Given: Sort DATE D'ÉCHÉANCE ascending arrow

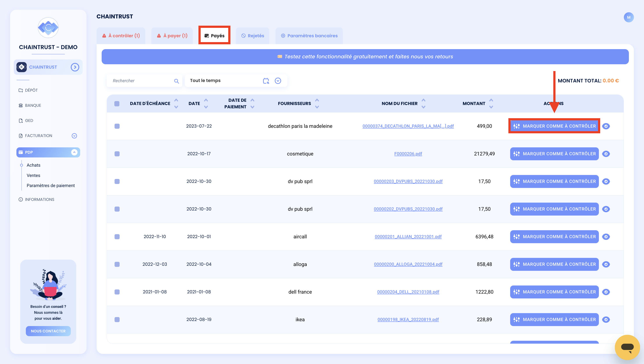Looking at the screenshot, I should click(x=176, y=100).
